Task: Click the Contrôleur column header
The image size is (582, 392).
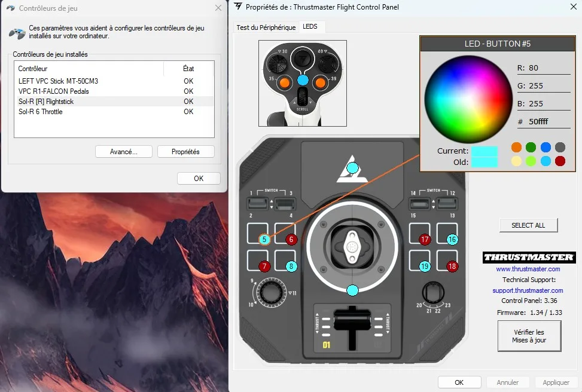Action: pos(89,69)
